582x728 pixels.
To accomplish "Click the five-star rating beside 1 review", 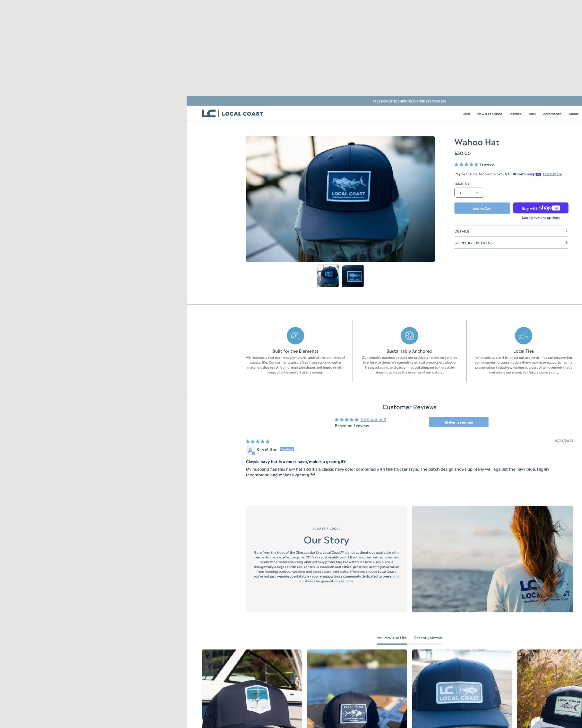I will [466, 164].
